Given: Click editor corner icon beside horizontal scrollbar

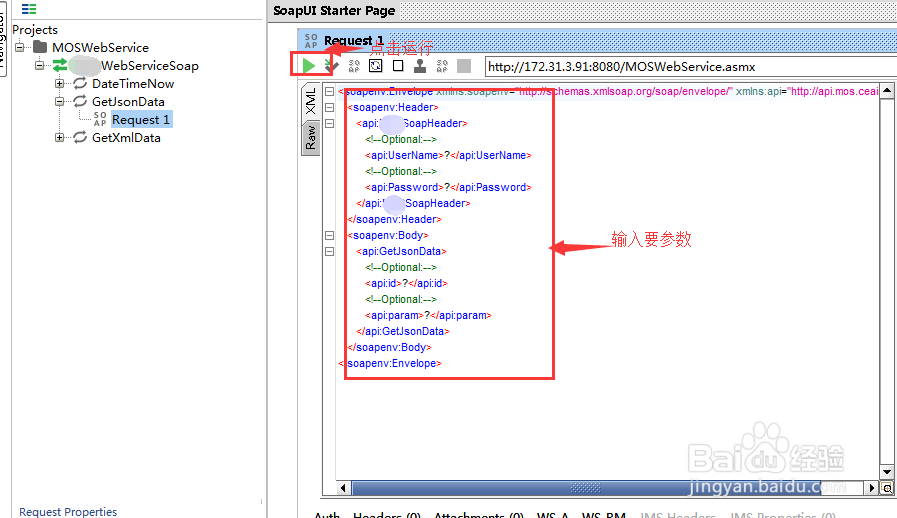Looking at the screenshot, I should point(887,488).
